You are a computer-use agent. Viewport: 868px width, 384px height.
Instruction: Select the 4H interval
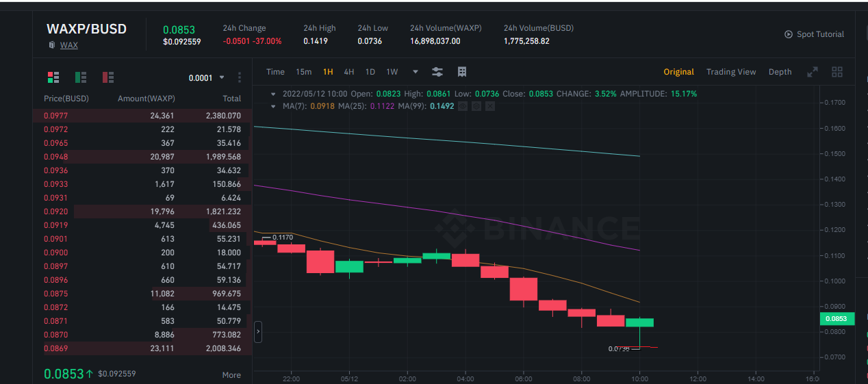coord(349,72)
